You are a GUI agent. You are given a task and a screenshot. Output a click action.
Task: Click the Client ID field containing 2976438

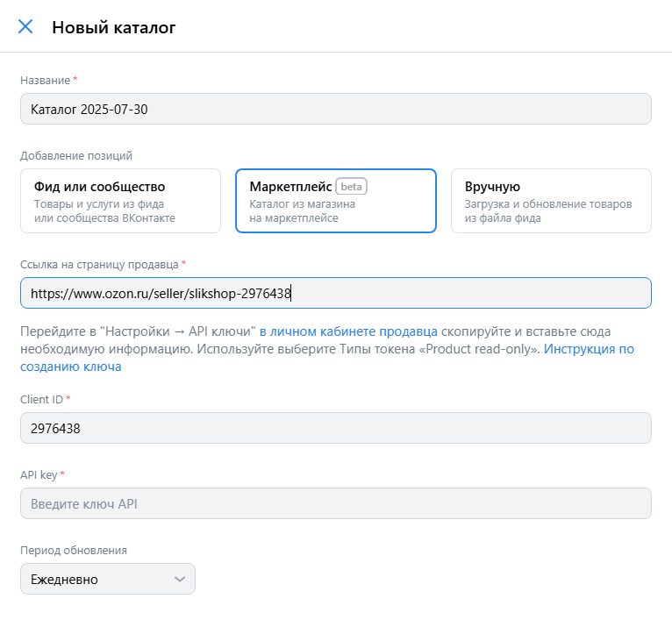336,428
